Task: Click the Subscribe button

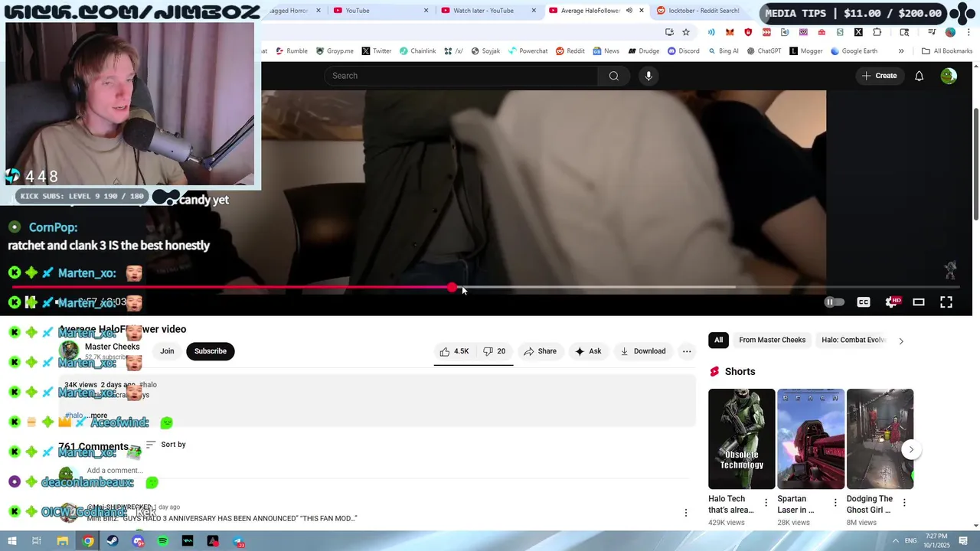Action: pos(211,351)
